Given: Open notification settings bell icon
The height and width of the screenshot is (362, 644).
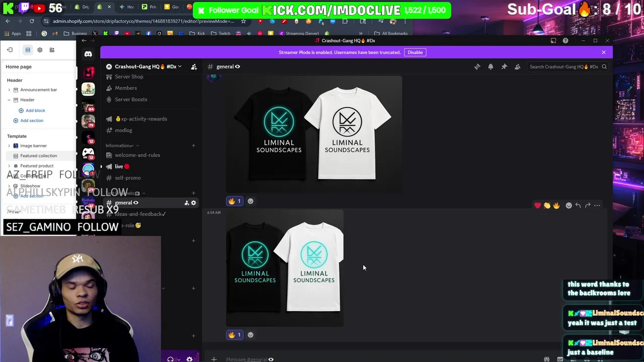Looking at the screenshot, I should (x=491, y=66).
